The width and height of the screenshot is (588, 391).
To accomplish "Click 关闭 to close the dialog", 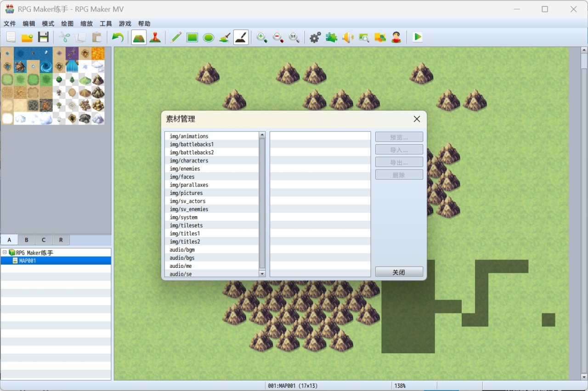I will pos(399,272).
